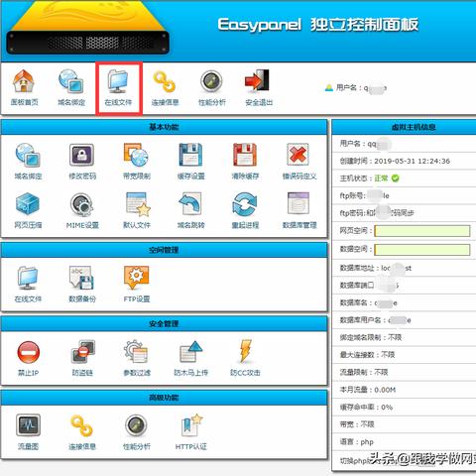
Task: Click the 主机状态：正常 row
Action: coord(404,178)
